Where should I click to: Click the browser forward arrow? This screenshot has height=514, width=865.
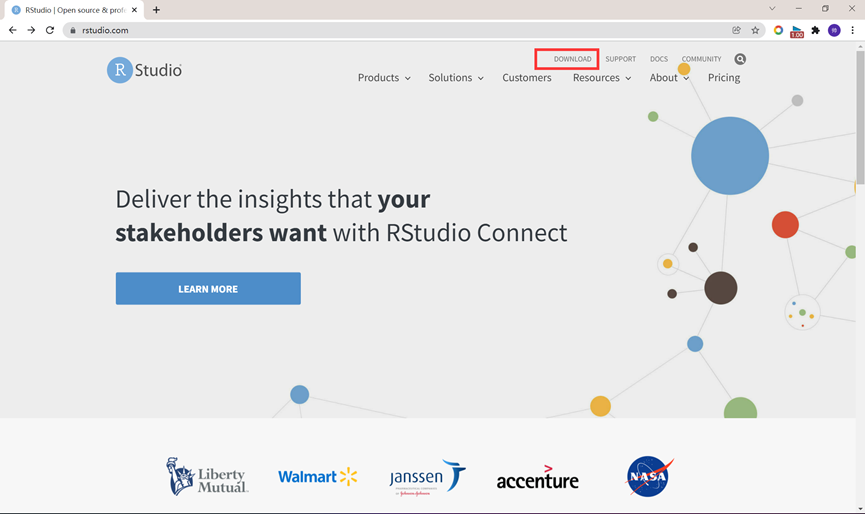pyautogui.click(x=31, y=30)
